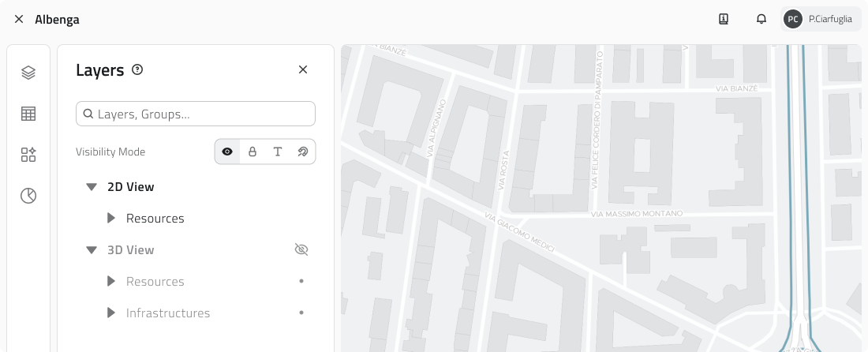
Task: Switch to the lock visibility mode
Action: [x=253, y=152]
